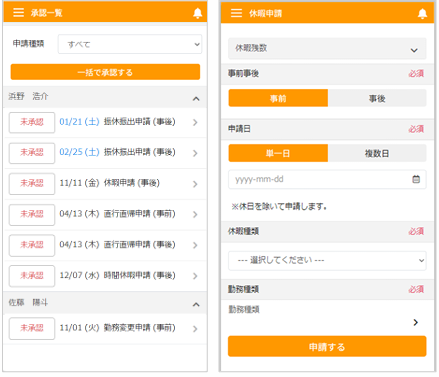The height and width of the screenshot is (377, 439).
Task: Expand 休暇残数 panel
Action: (x=327, y=49)
